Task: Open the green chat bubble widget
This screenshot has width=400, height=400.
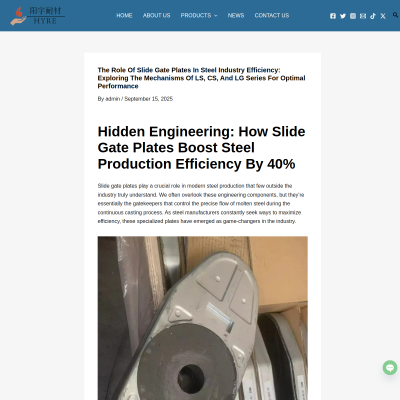Action: click(390, 367)
